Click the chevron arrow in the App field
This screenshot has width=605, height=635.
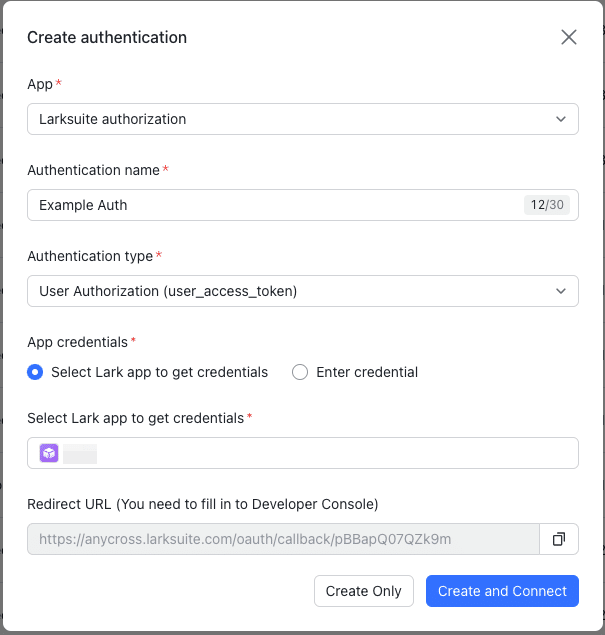click(x=560, y=119)
